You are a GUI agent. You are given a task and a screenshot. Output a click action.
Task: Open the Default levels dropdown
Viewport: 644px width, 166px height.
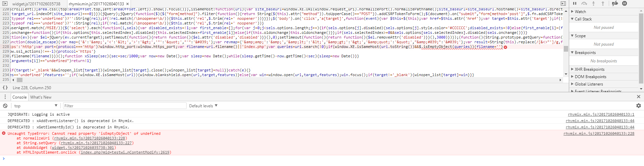point(203,106)
